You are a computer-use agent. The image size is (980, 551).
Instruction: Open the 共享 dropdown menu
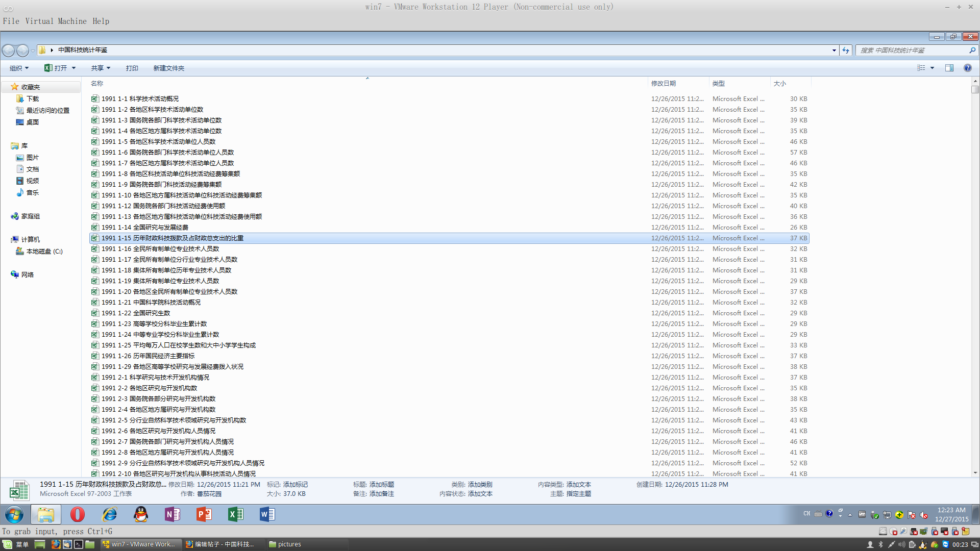[101, 68]
